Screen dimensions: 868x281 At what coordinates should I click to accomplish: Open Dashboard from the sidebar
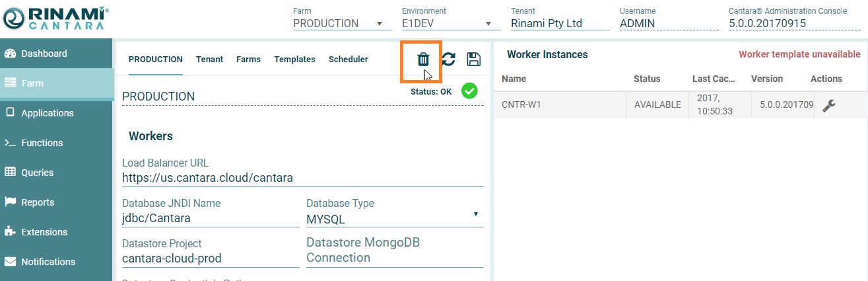point(44,54)
